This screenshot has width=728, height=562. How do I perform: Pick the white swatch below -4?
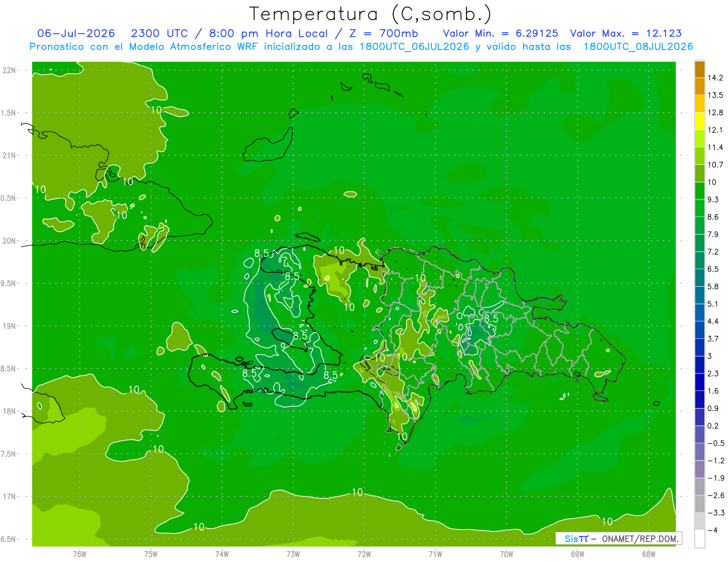[x=699, y=539]
